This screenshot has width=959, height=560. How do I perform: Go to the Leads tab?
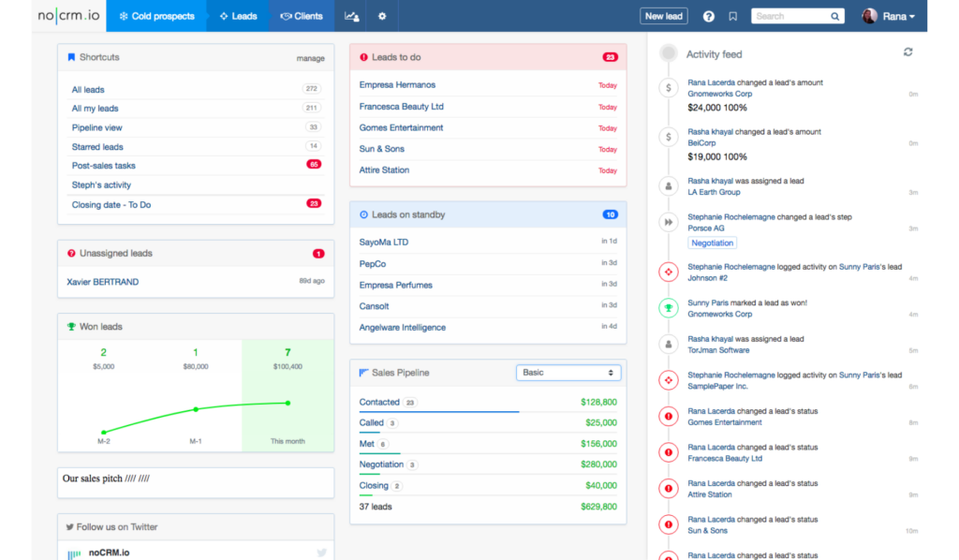239,17
